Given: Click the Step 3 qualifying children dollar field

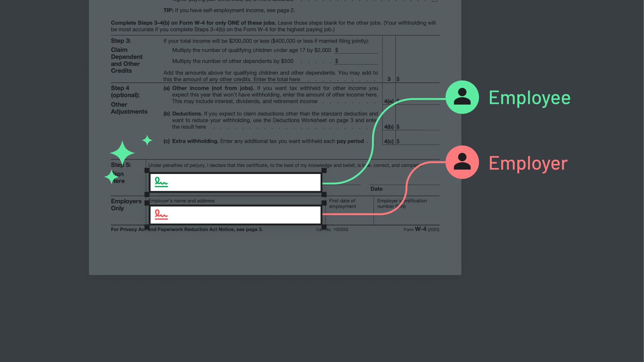Looking at the screenshot, I should pos(357,50).
